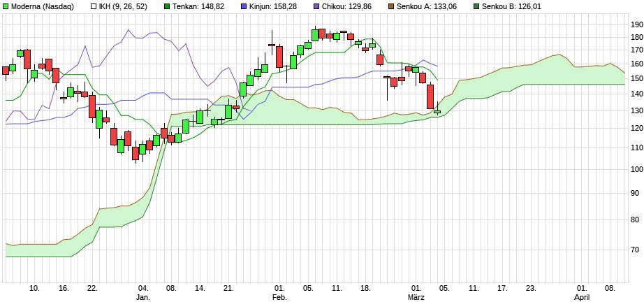644x302 pixels.
Task: Click the 110 price axis label
Action: 636,148
